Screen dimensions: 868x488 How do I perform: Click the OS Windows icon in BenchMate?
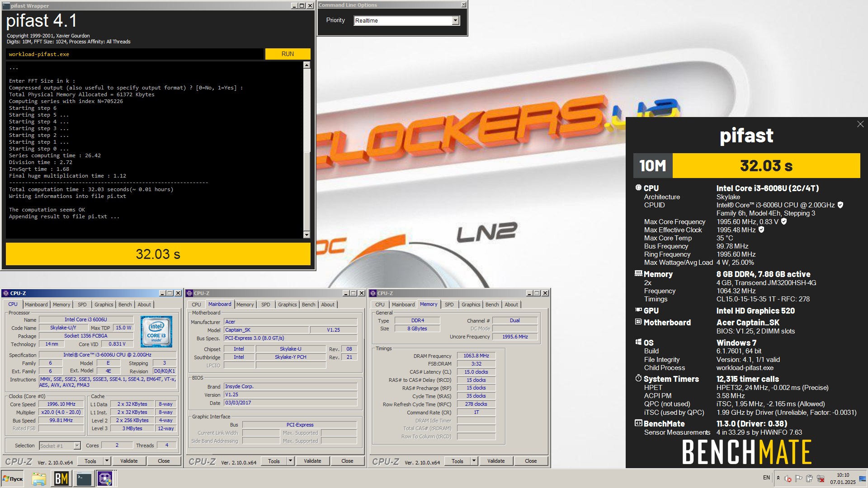click(x=638, y=342)
